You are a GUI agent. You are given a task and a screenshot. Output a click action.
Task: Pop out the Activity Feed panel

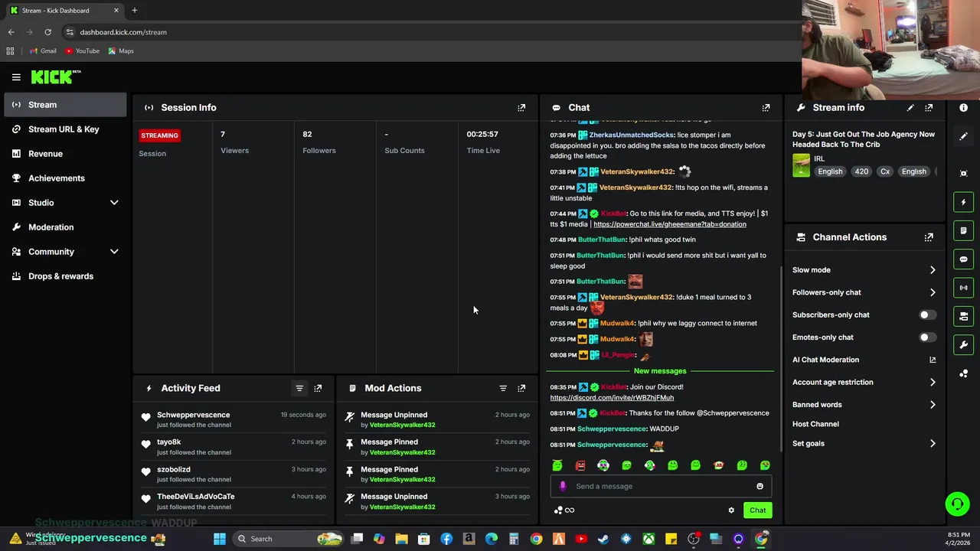click(x=318, y=388)
